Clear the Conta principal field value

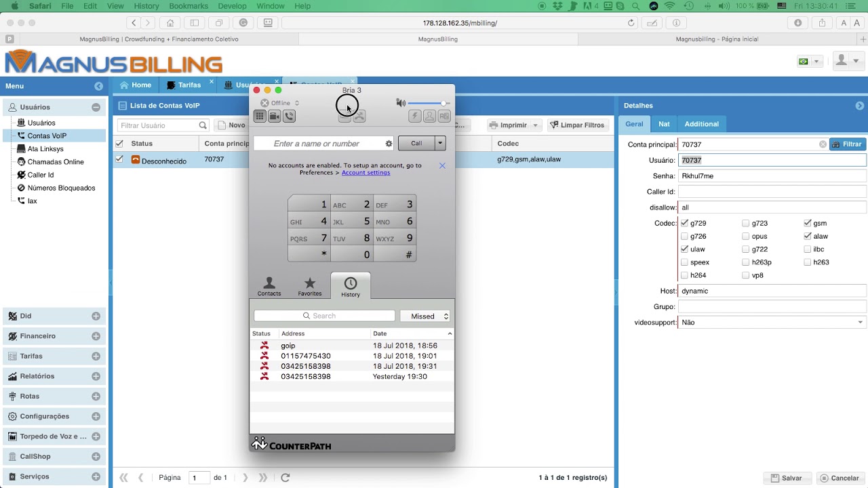tap(823, 144)
